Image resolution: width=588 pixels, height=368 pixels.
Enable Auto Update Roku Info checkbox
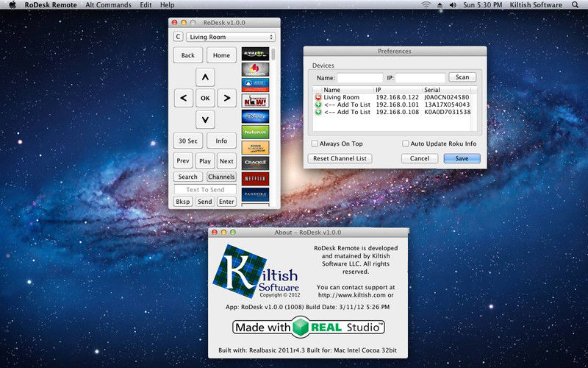406,144
